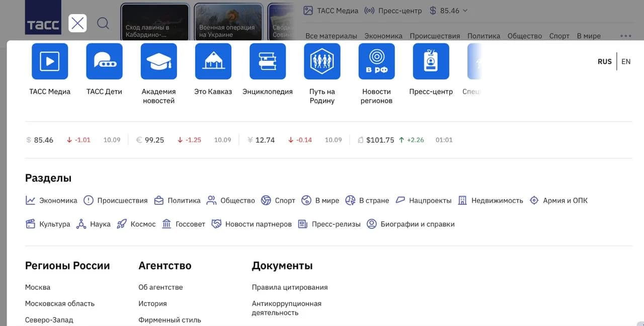Click the oil price $101.75

click(x=380, y=140)
